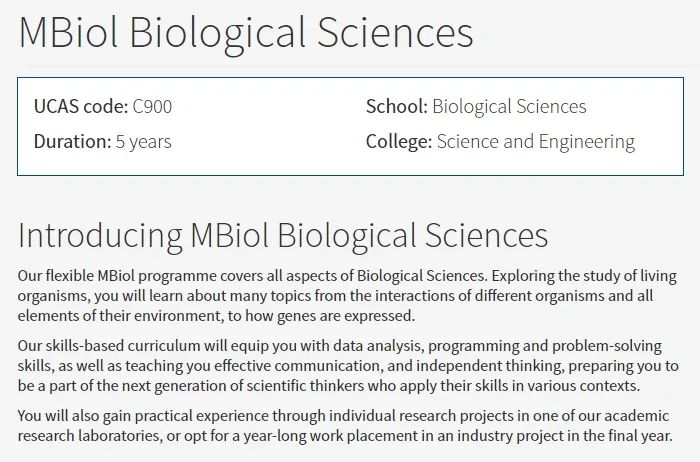Click the paragraph starting "Our flexible MBiol programme"
700x462 pixels.
click(347, 296)
